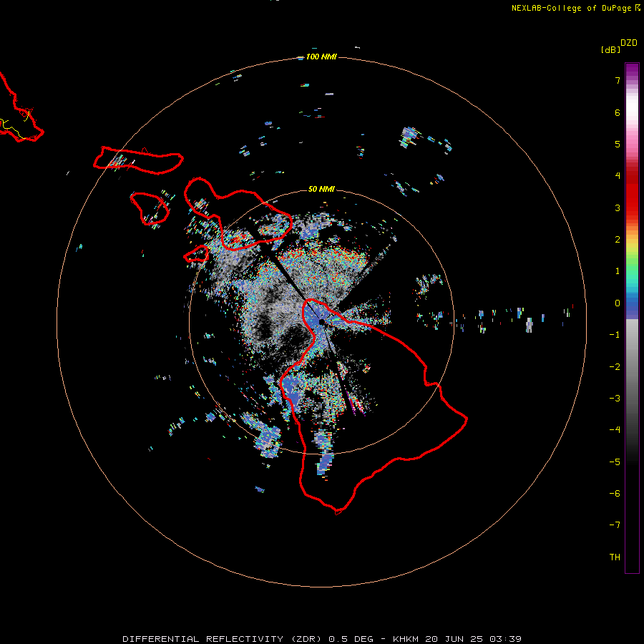The height and width of the screenshot is (644, 644).
Task: Click the -2 value on color scale
Action: [615, 367]
